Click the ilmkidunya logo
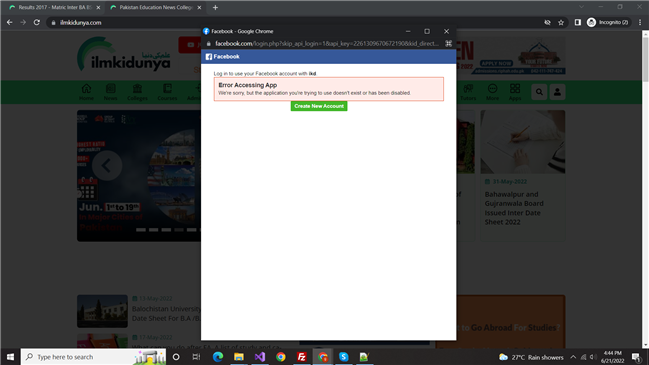 (124, 54)
